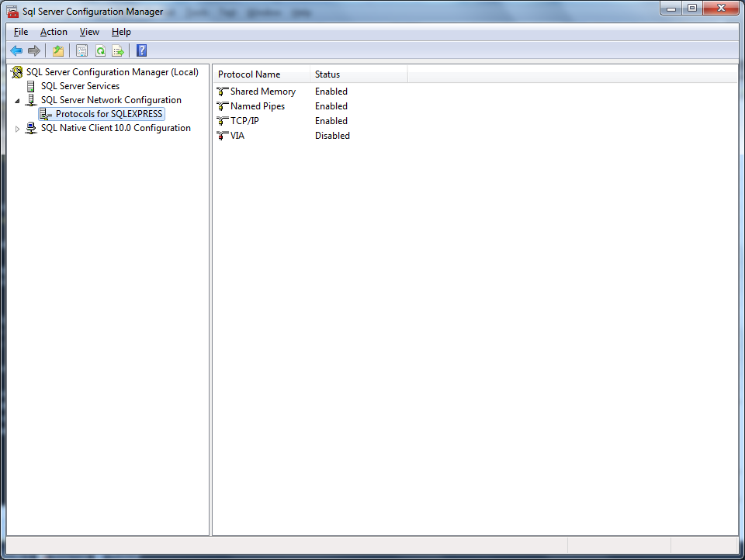Open the Help toolbar icon
The width and height of the screenshot is (745, 560).
click(141, 51)
